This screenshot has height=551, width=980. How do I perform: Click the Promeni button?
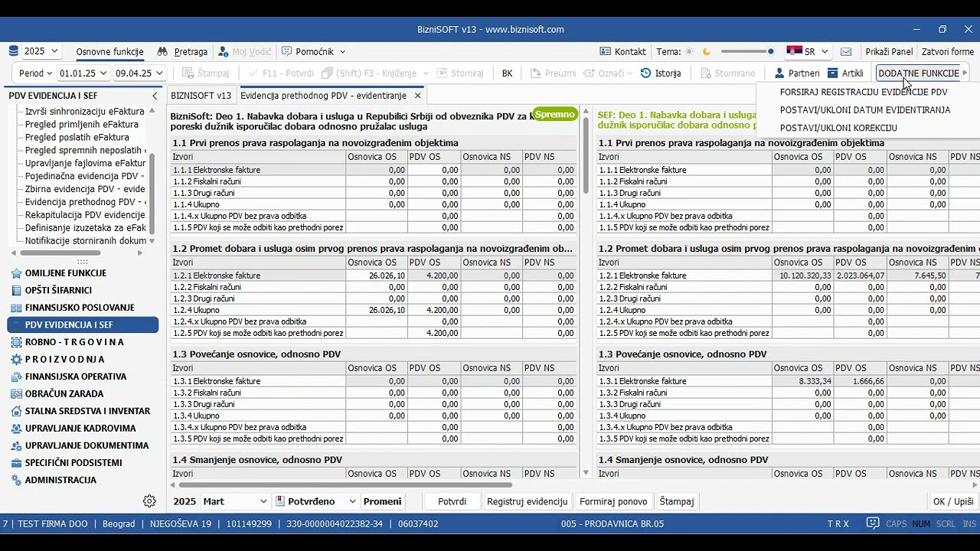click(x=382, y=501)
